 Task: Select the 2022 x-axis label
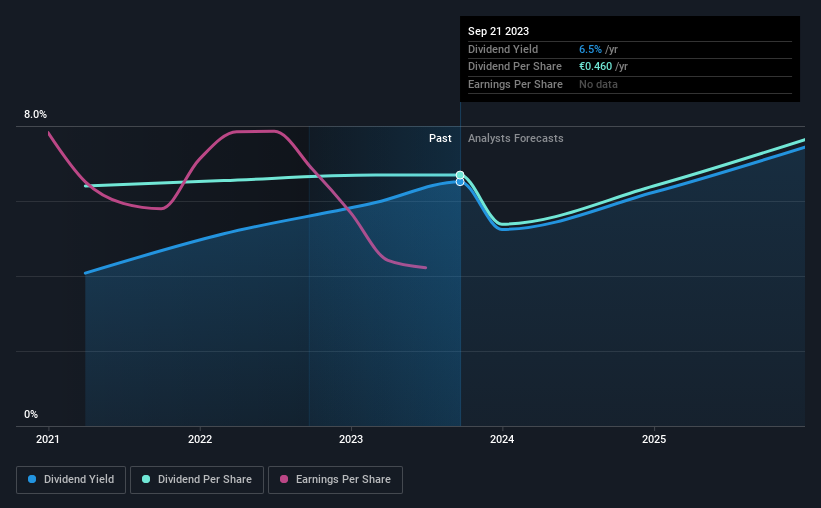pyautogui.click(x=200, y=439)
